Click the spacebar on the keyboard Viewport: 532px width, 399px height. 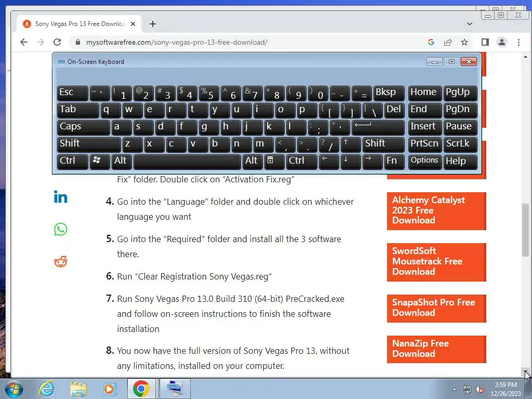click(x=187, y=161)
